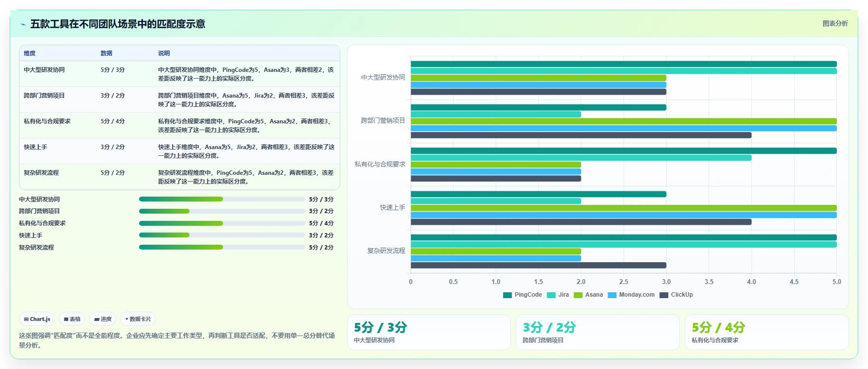Image resolution: width=868 pixels, height=369 pixels.
Task: Click the green Asana bar in 跨部门营销项目 group
Action: (624, 121)
